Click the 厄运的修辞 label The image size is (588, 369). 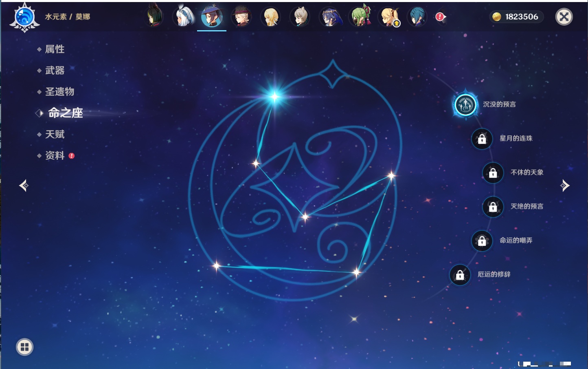pos(494,274)
